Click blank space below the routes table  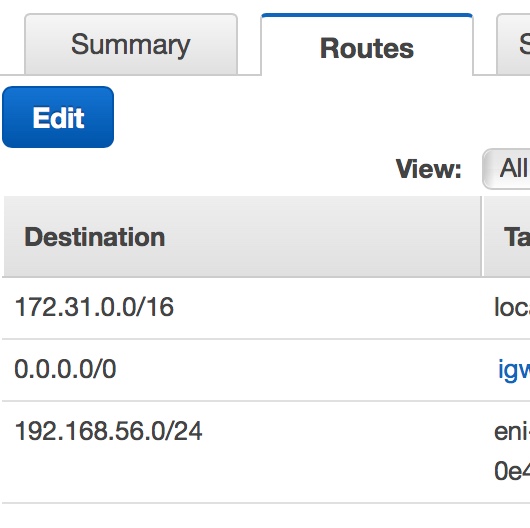click(x=265, y=516)
